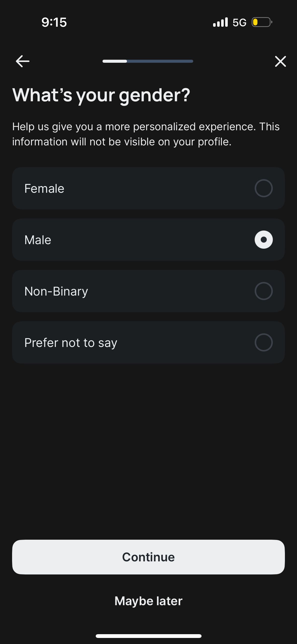Choose the Prefer not to say label
This screenshot has width=297, height=644.
pos(71,343)
